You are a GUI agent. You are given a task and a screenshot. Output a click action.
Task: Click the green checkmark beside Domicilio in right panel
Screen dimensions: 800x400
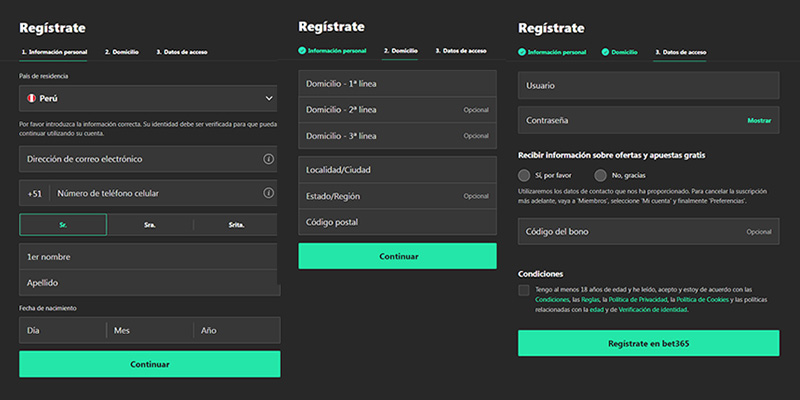pyautogui.click(x=605, y=52)
